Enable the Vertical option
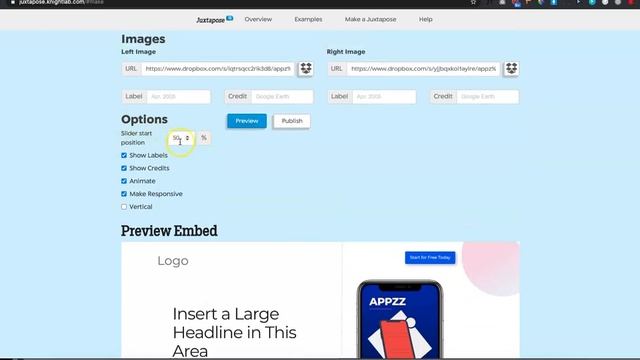This screenshot has height=360, width=640. [x=124, y=207]
